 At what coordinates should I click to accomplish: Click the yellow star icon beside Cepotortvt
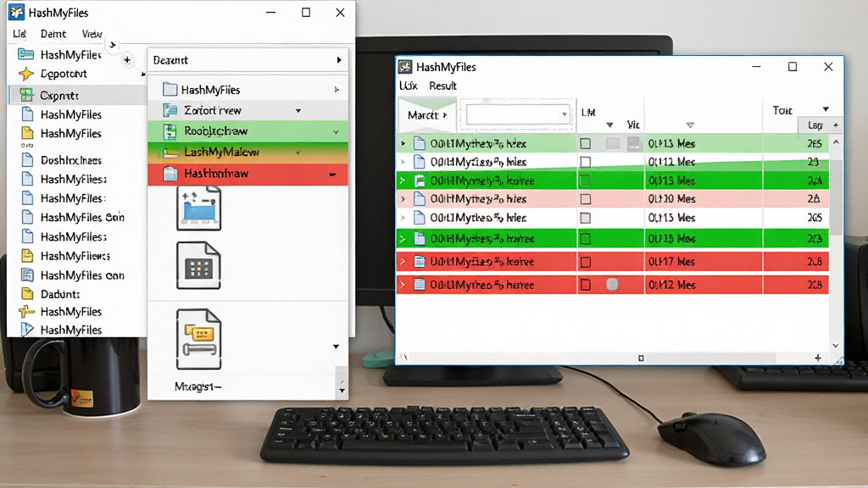coord(25,74)
